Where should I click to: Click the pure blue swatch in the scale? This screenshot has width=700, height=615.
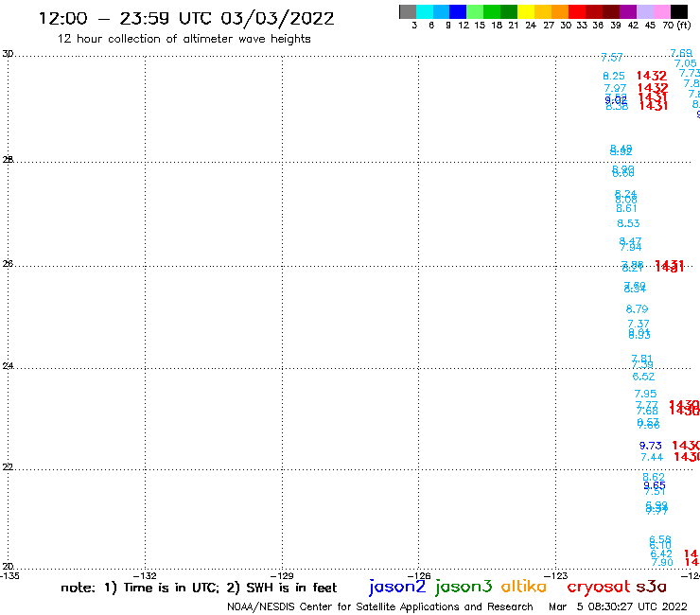458,11
